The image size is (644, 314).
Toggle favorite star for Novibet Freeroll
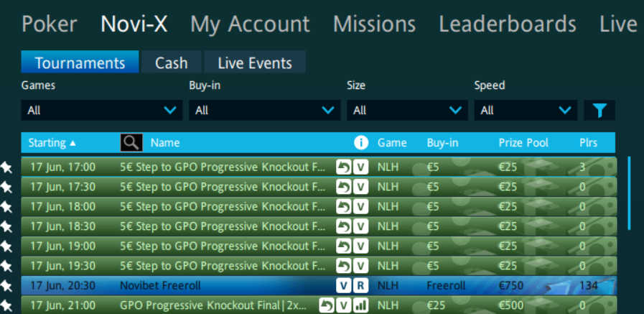click(6, 285)
